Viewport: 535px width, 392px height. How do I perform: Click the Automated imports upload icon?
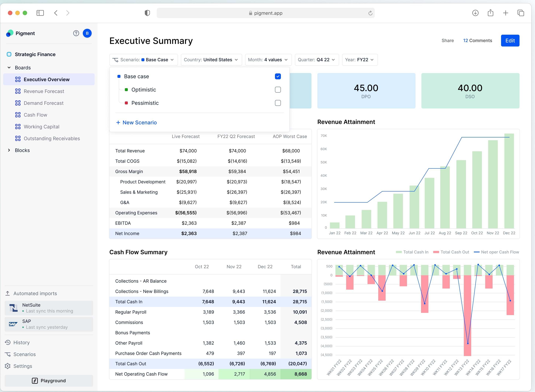(8, 293)
